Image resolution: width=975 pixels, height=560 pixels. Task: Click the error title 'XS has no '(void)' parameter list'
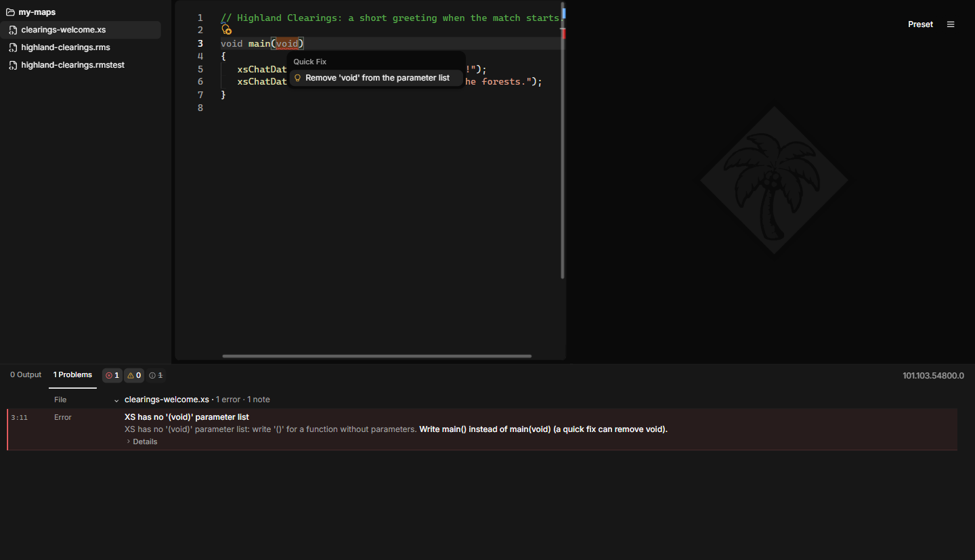tap(187, 417)
